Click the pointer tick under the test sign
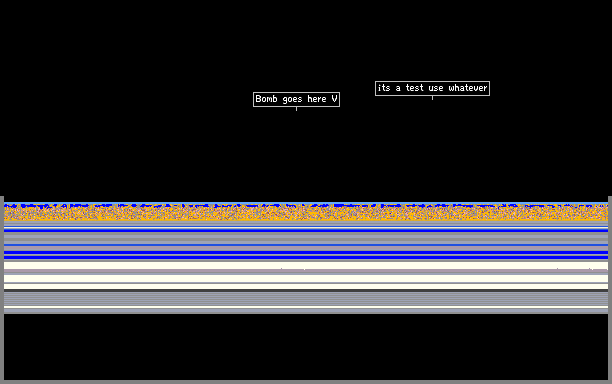612x384 pixels. click(432, 98)
